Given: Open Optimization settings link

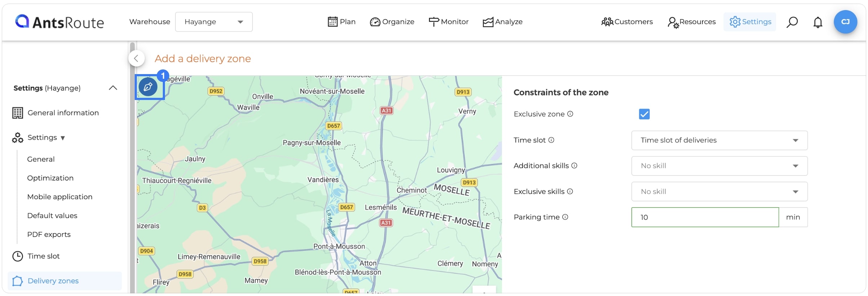Looking at the screenshot, I should pos(50,178).
